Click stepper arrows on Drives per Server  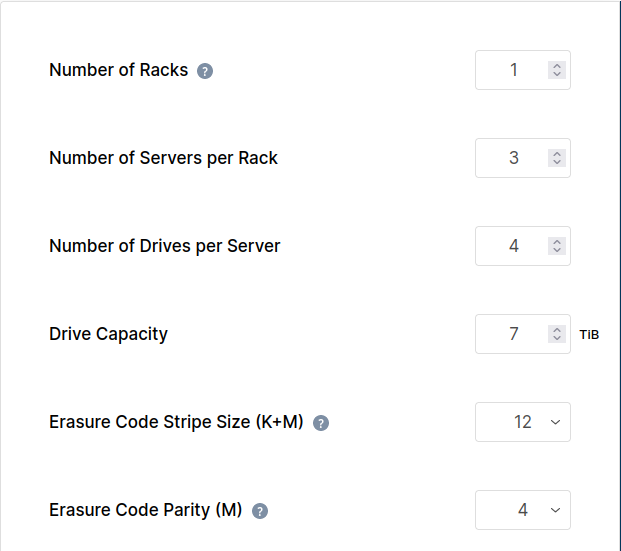(x=557, y=246)
